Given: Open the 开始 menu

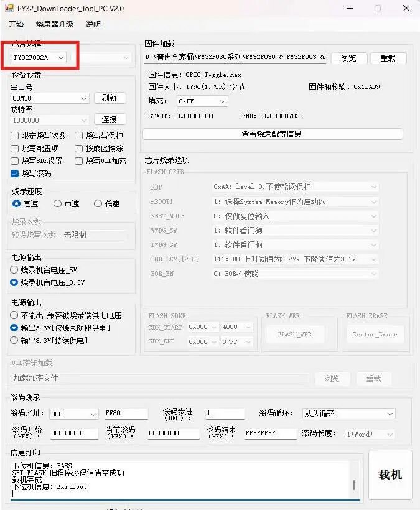Looking at the screenshot, I should [16, 24].
